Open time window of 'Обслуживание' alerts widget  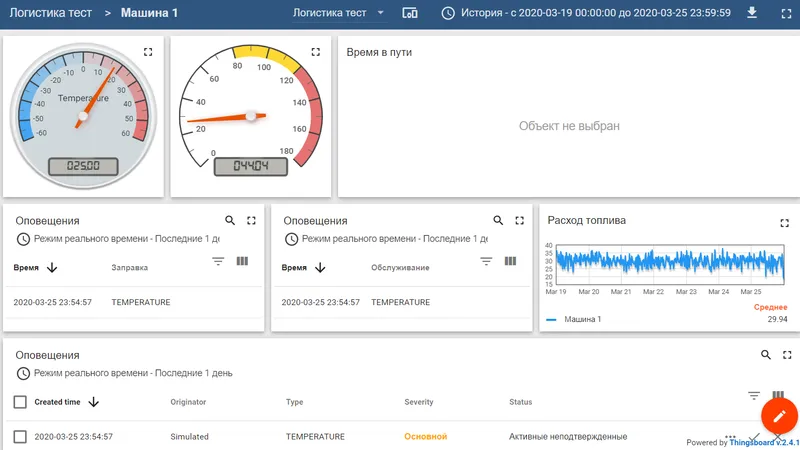pyautogui.click(x=386, y=239)
